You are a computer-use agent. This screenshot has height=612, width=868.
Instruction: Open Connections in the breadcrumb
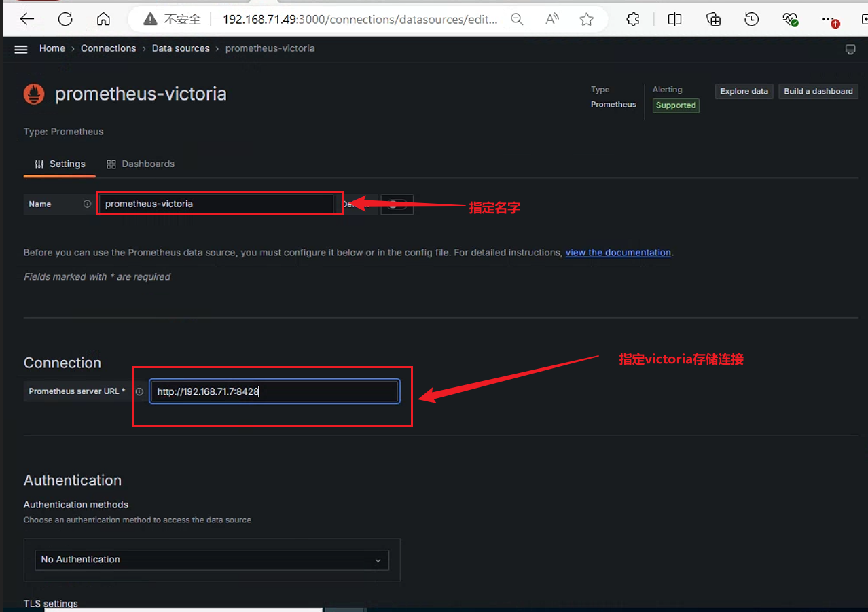[x=109, y=48]
